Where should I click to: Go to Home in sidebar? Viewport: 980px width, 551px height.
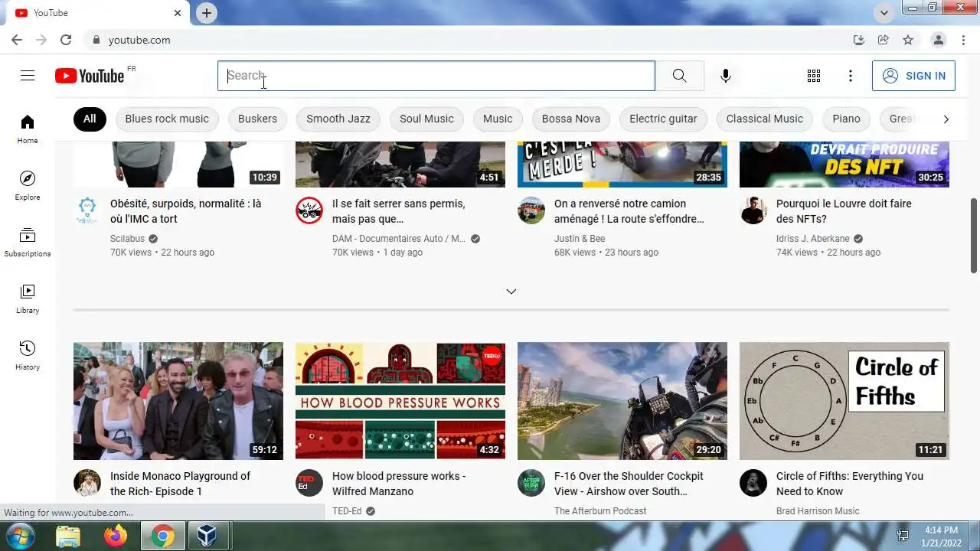[28, 129]
